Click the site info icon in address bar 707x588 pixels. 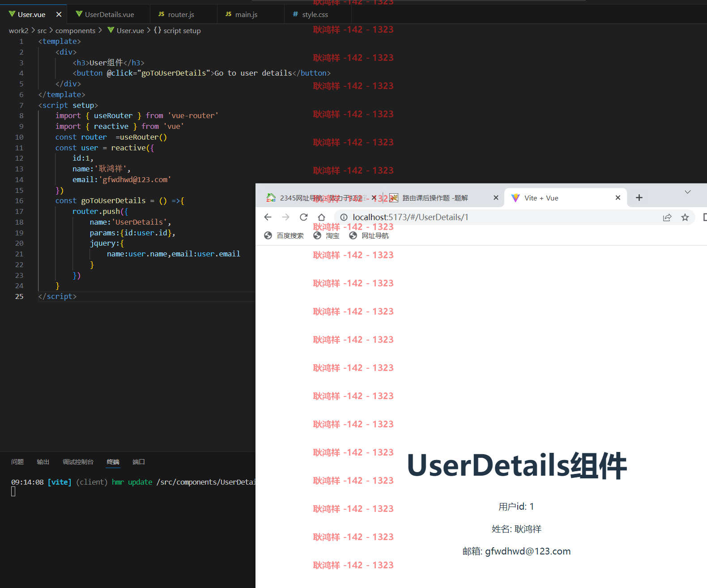click(344, 217)
